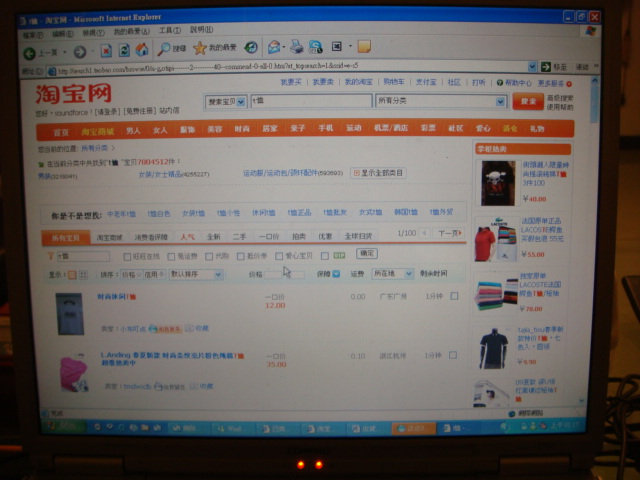Click the browser's vertical scrollbar

(x=593, y=250)
